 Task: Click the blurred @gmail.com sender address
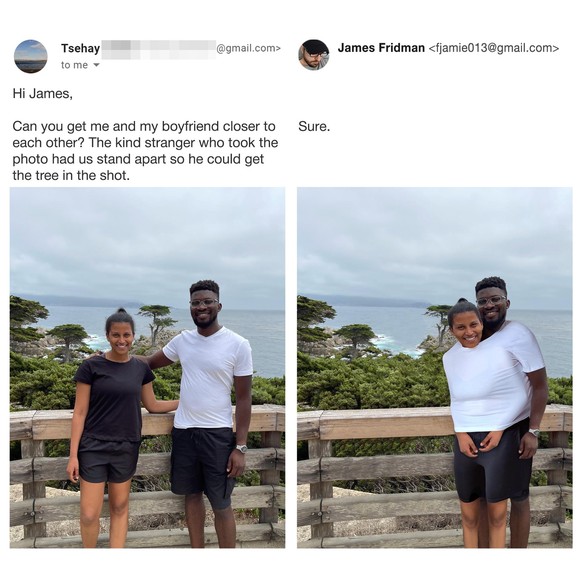(191, 49)
